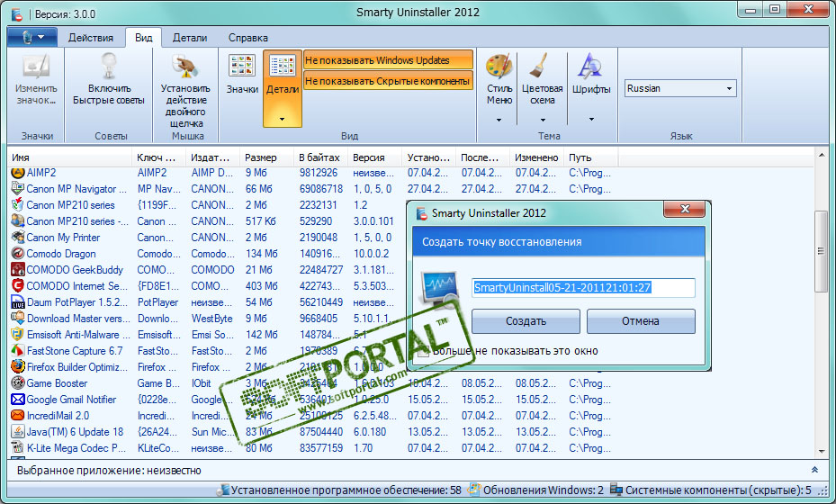836x504 pixels.
Task: Click the AIMP2 program icon
Action: 18,173
